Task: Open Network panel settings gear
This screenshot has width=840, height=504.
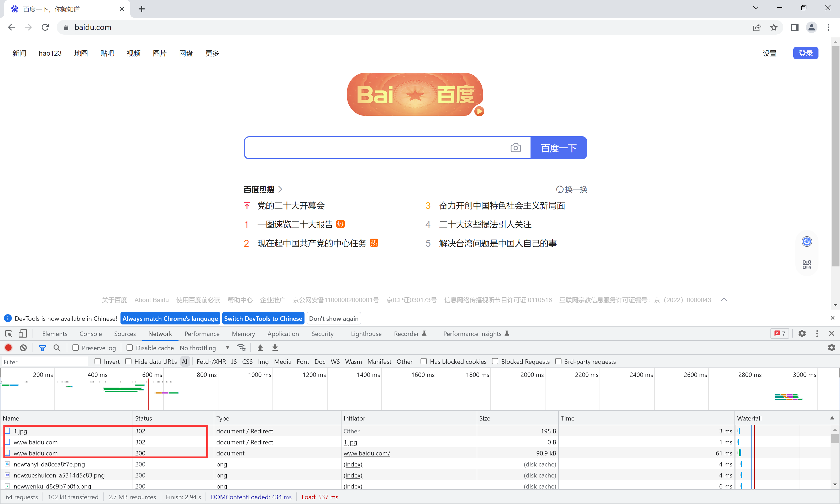Action: point(832,348)
